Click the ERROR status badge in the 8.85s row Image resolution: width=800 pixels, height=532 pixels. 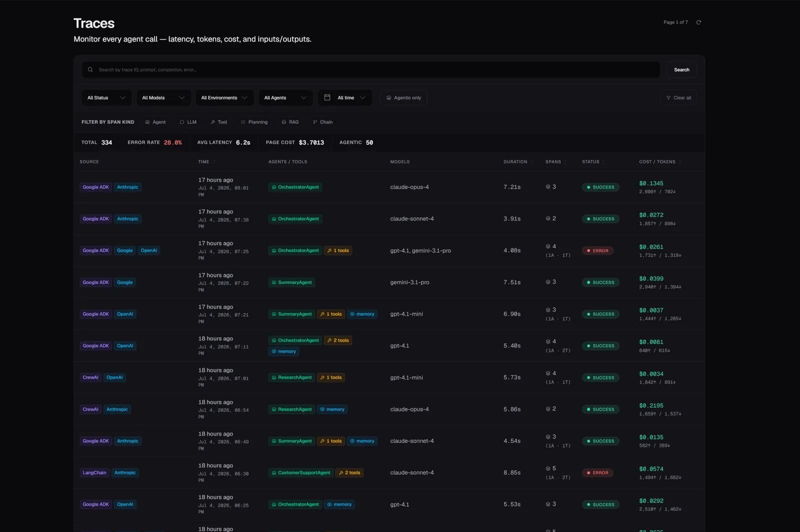click(598, 473)
